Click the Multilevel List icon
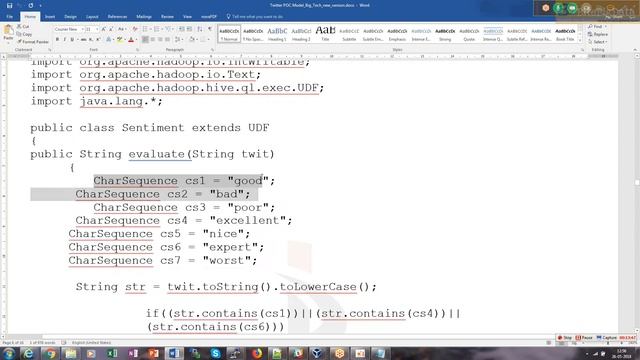640x360 pixels. (168, 29)
